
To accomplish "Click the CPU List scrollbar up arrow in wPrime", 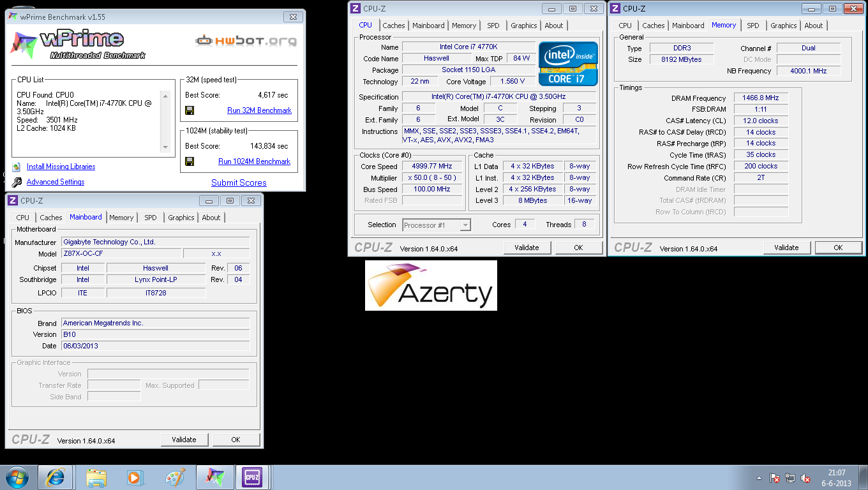I will (166, 96).
